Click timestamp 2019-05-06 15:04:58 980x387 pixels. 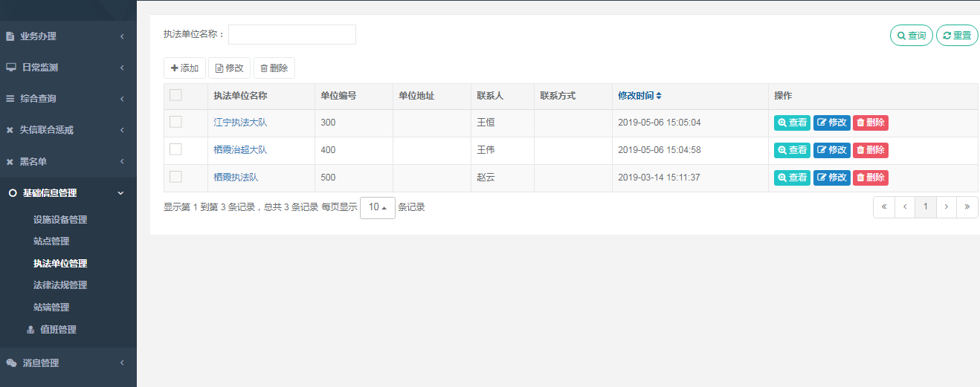660,150
